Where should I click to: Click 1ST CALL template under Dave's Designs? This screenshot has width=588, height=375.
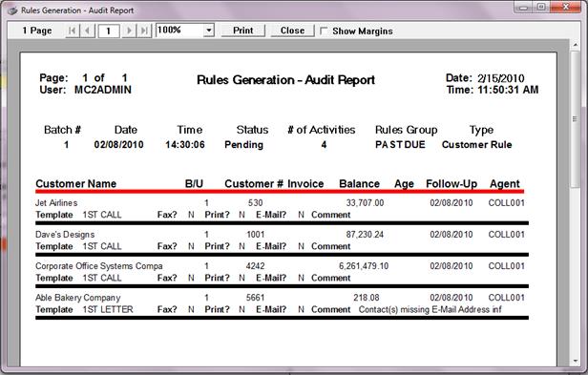[x=102, y=246]
